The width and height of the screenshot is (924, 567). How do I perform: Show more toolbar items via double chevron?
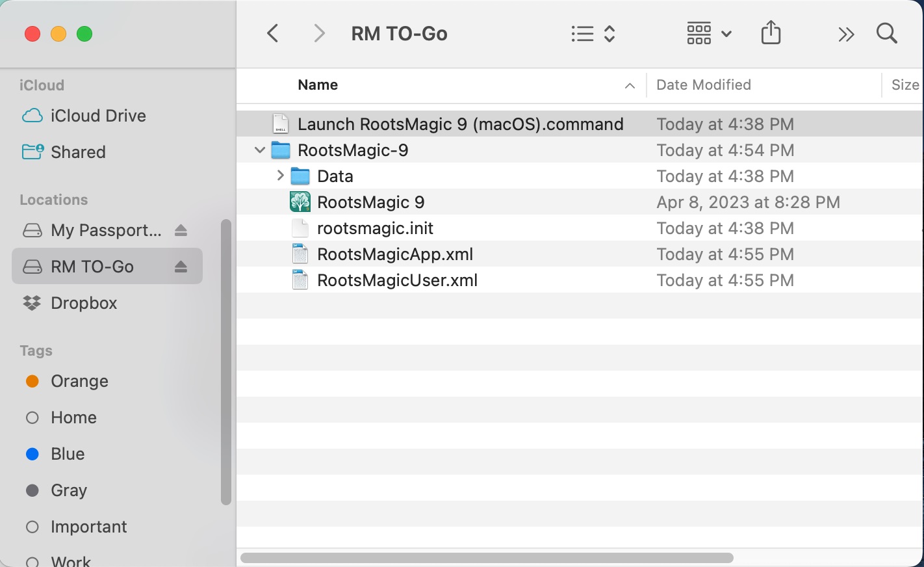(x=845, y=34)
